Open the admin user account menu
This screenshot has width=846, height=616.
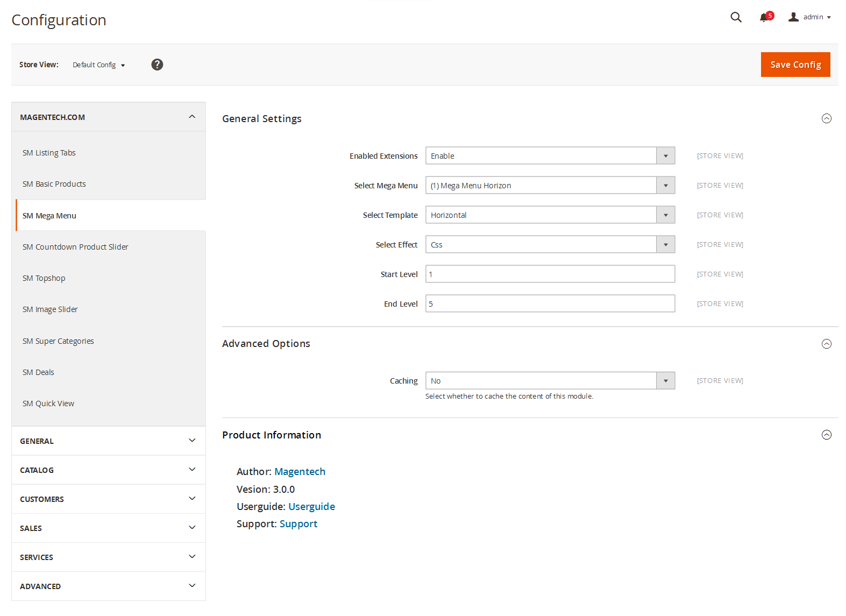(810, 17)
